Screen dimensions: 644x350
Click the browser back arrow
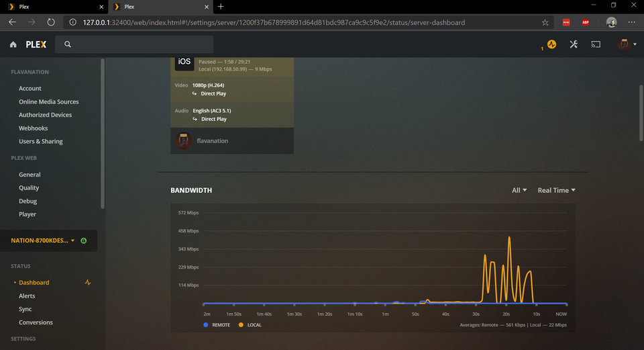tap(12, 22)
